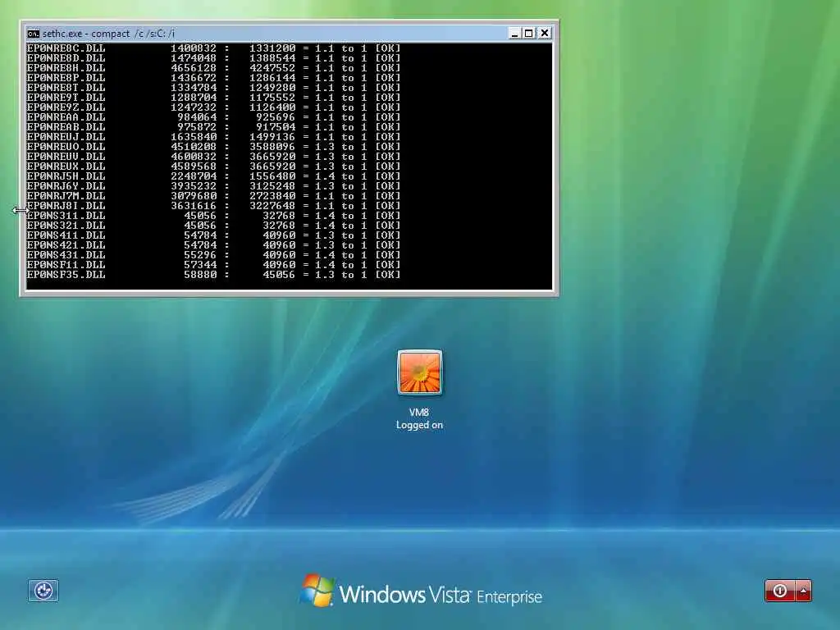Close the sethc.exe command window
This screenshot has width=840, height=630.
click(x=545, y=33)
